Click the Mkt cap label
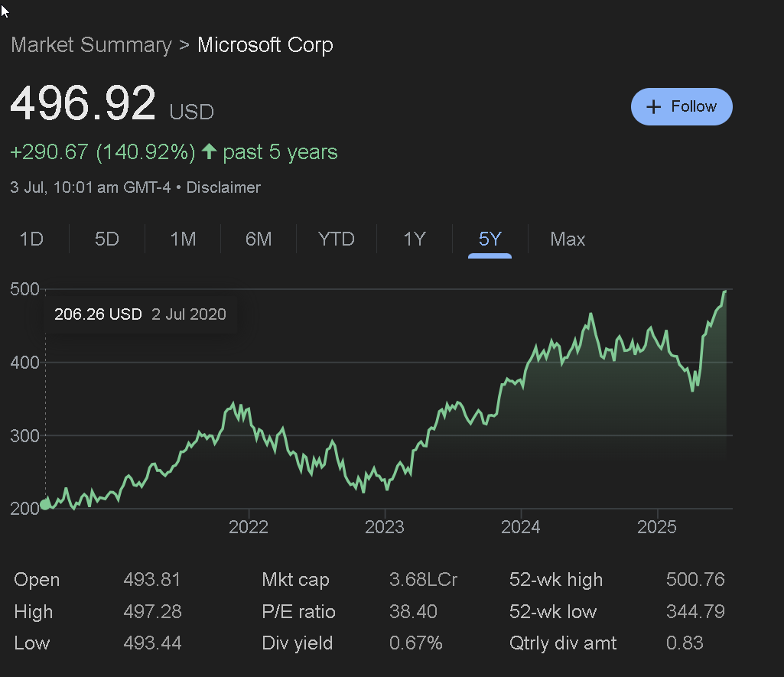784x677 pixels. tap(295, 580)
